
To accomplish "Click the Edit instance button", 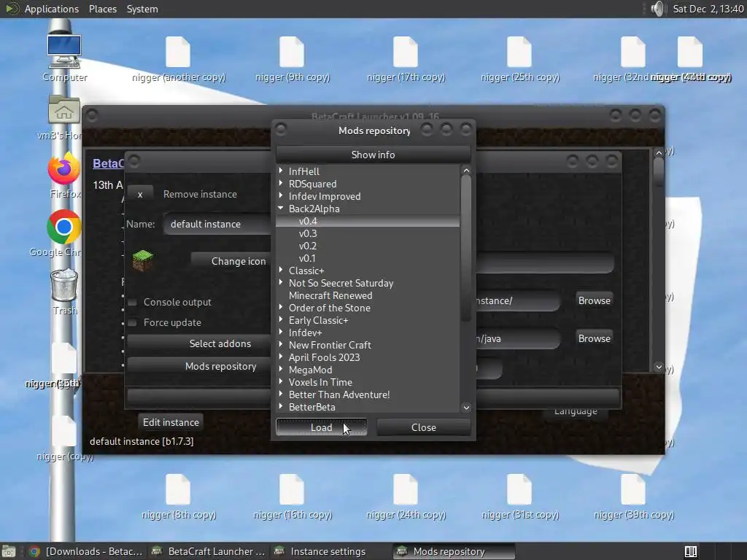I will pyautogui.click(x=171, y=422).
